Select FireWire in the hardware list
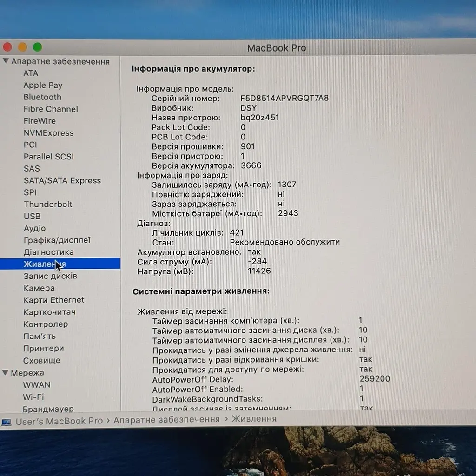This screenshot has height=476, width=476. click(40, 121)
